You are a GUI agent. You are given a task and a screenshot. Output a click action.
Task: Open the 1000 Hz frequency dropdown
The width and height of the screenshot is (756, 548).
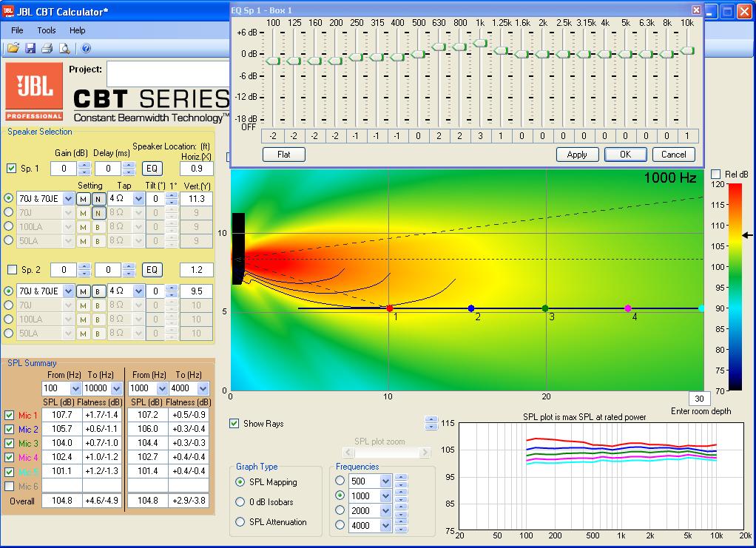point(385,496)
